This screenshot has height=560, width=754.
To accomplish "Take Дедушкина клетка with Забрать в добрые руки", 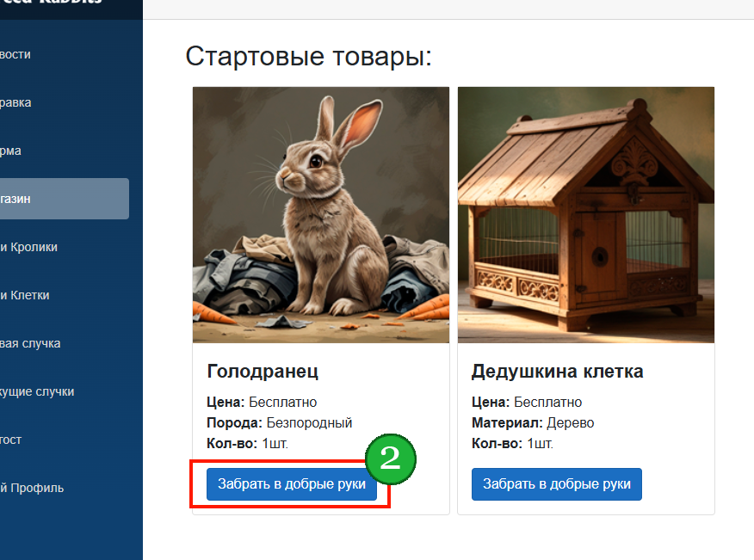I will (556, 484).
